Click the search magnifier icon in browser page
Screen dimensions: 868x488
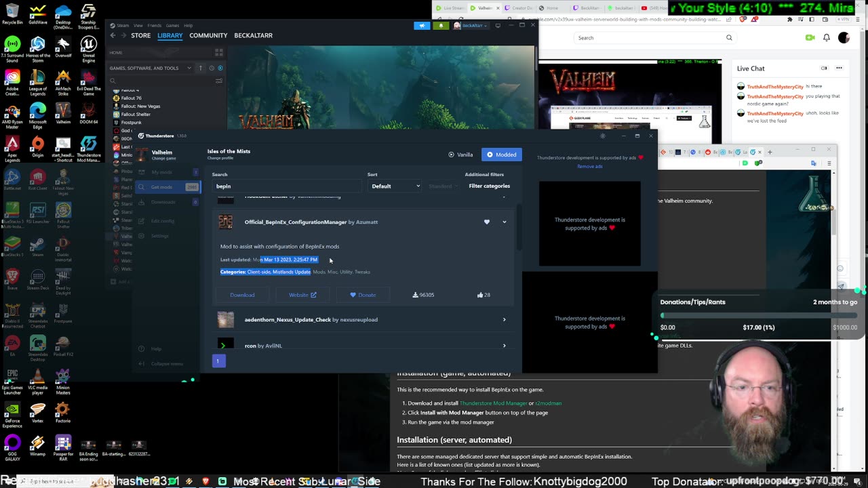(729, 38)
